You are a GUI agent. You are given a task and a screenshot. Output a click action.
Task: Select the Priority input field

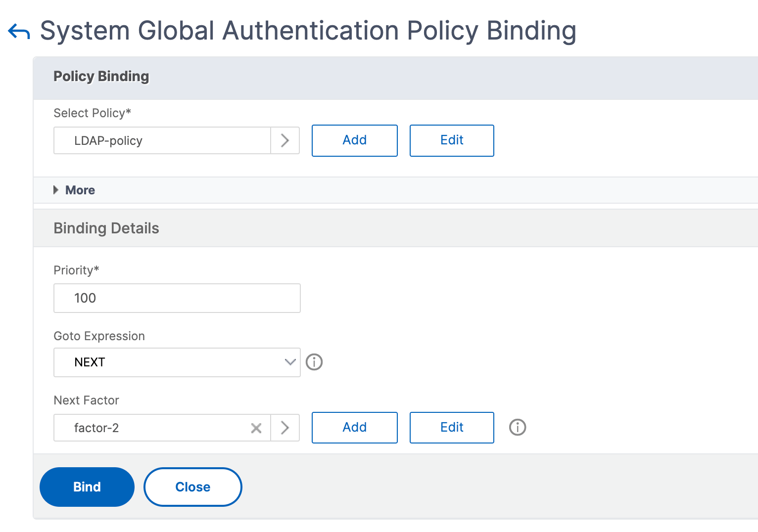pyautogui.click(x=177, y=298)
